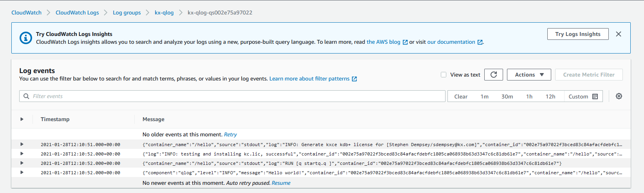Toggle the View as text checkbox
Image resolution: width=644 pixels, height=193 pixels.
(x=444, y=75)
